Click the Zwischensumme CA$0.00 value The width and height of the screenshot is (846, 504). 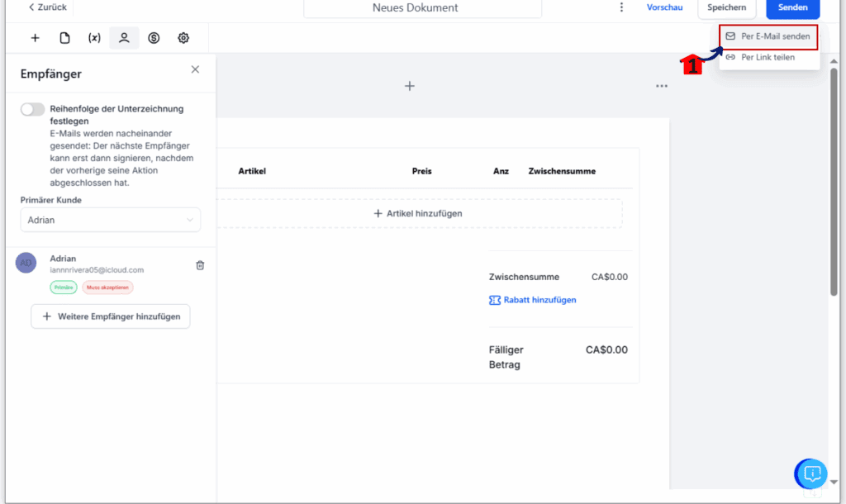pyautogui.click(x=609, y=277)
